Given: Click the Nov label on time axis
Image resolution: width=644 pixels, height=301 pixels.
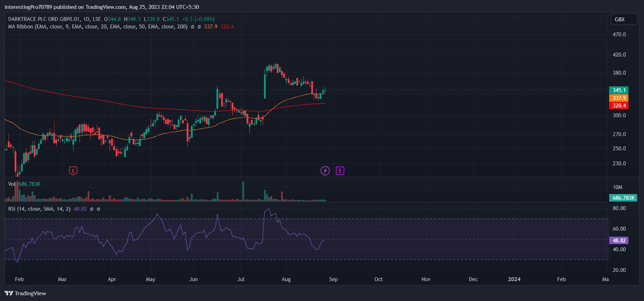Looking at the screenshot, I should (426, 279).
